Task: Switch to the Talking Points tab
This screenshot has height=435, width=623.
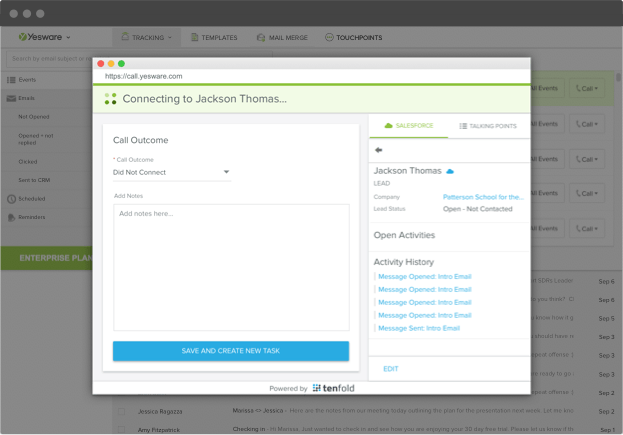Action: click(x=488, y=126)
